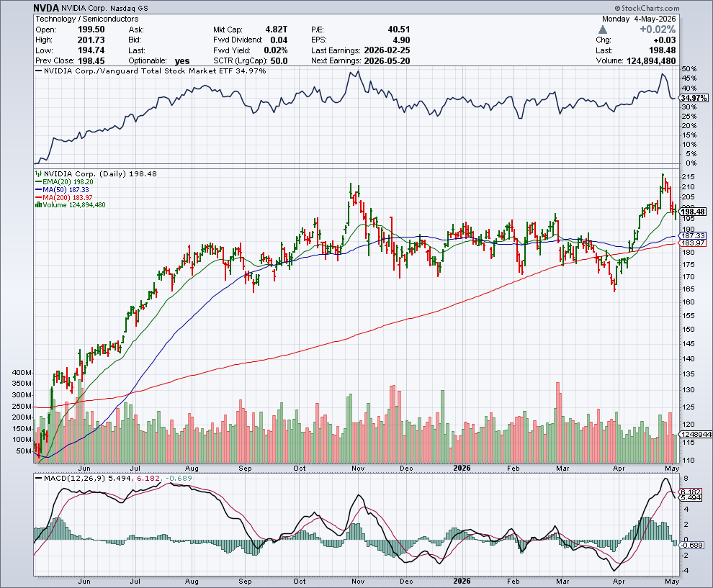Select the Prev Close value 198.45
Viewport: 713px width, 588px height.
(x=91, y=61)
